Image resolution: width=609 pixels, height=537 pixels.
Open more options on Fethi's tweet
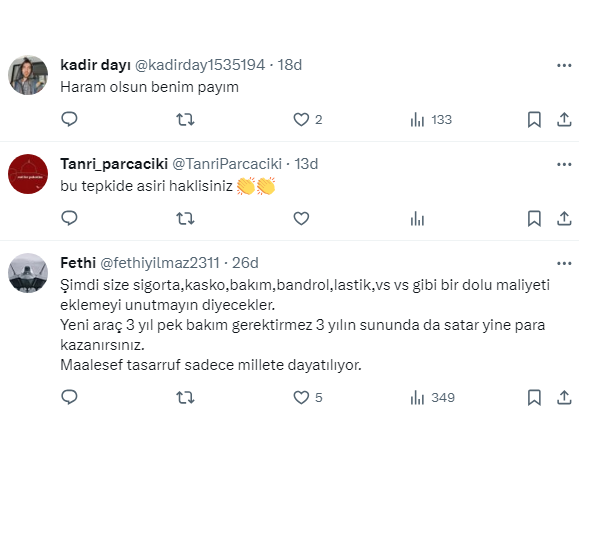pyautogui.click(x=564, y=263)
